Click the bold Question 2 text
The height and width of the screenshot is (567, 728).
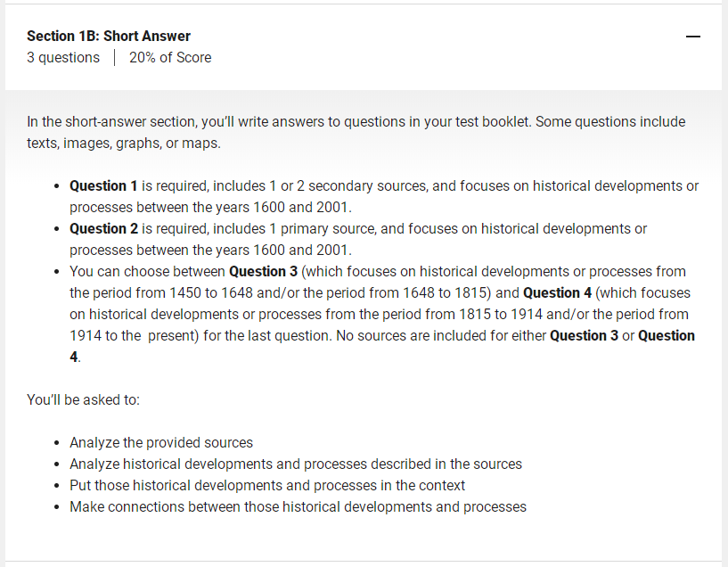pos(103,228)
